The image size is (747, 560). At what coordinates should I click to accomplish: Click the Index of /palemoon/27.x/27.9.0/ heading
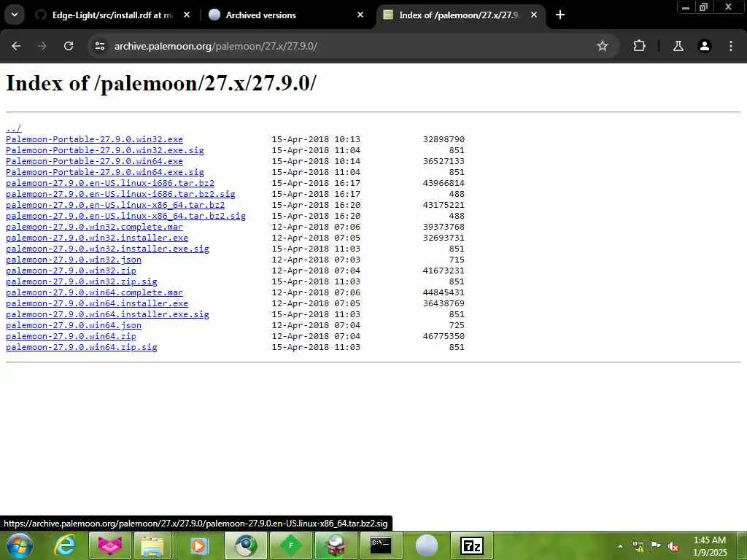coord(161,83)
